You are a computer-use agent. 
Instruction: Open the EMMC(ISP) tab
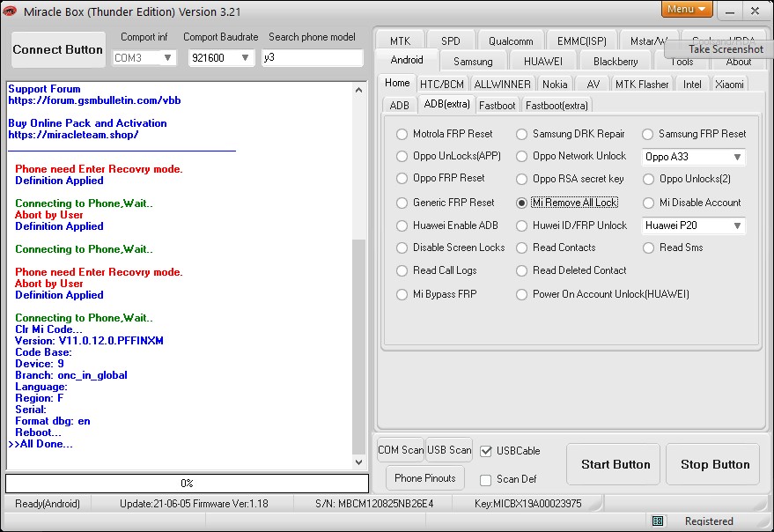pyautogui.click(x=581, y=41)
